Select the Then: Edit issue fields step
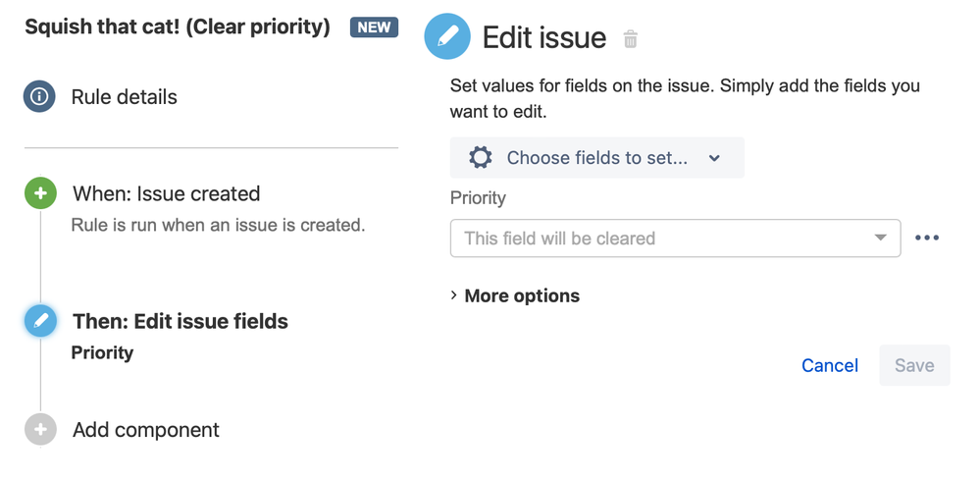The height and width of the screenshot is (479, 980). point(181,321)
